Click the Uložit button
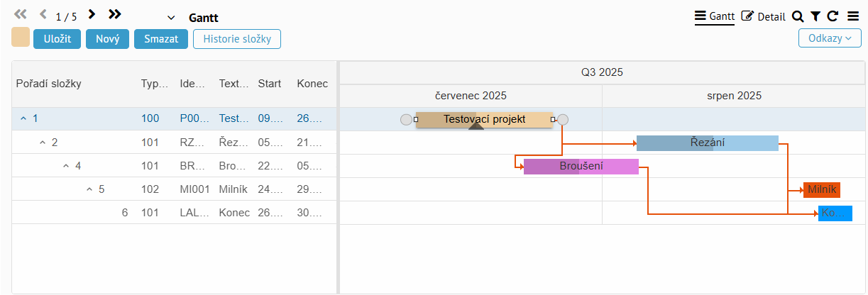 click(57, 39)
